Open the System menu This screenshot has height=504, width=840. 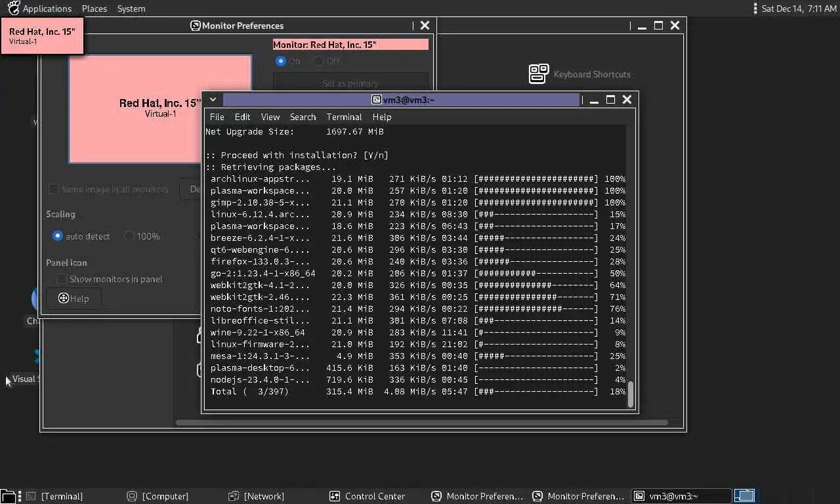131,9
